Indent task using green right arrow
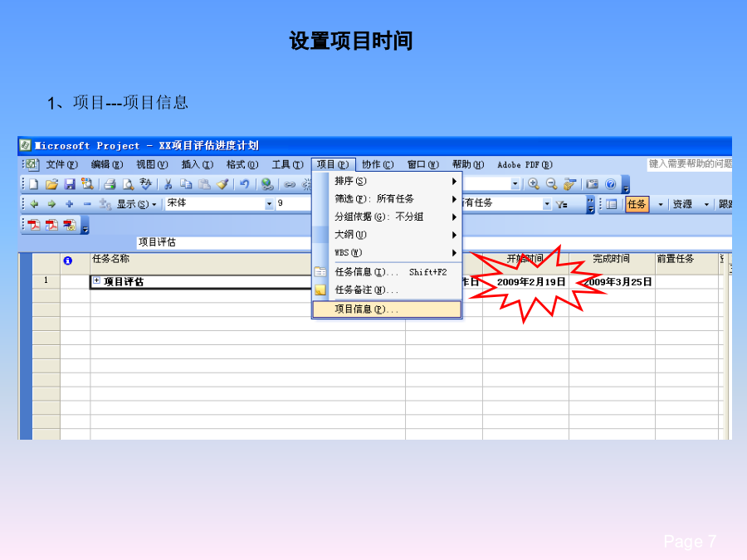Image resolution: width=747 pixels, height=560 pixels. 51,204
